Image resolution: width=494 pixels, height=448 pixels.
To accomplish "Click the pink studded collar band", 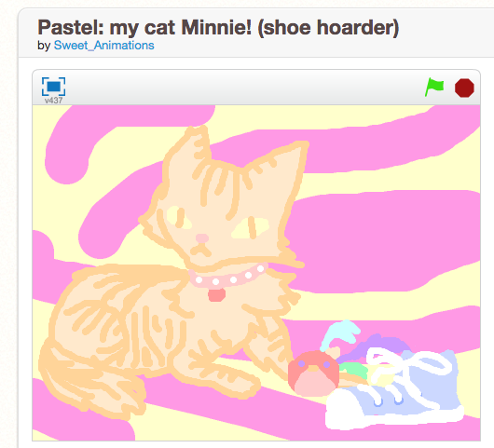I will (x=228, y=277).
